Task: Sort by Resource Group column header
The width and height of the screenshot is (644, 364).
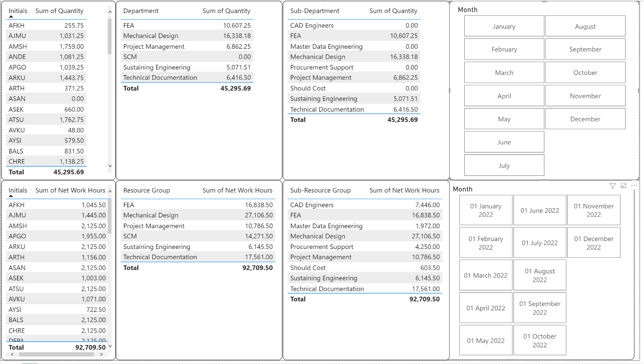Action: pos(147,190)
